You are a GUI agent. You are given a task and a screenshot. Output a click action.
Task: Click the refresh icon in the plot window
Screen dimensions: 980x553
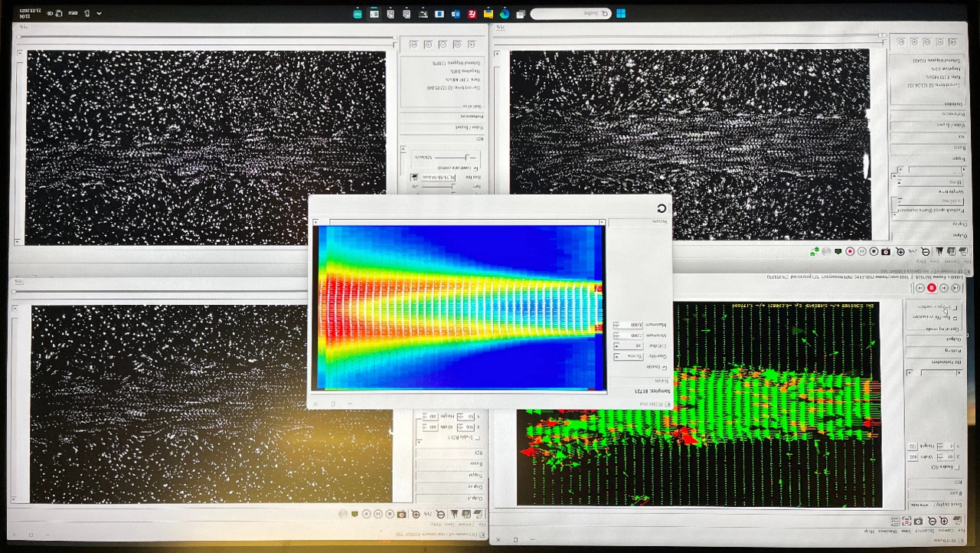pos(661,208)
